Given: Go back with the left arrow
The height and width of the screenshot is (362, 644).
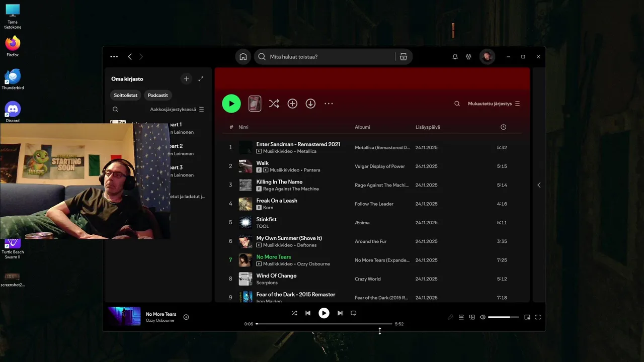Looking at the screenshot, I should point(130,57).
